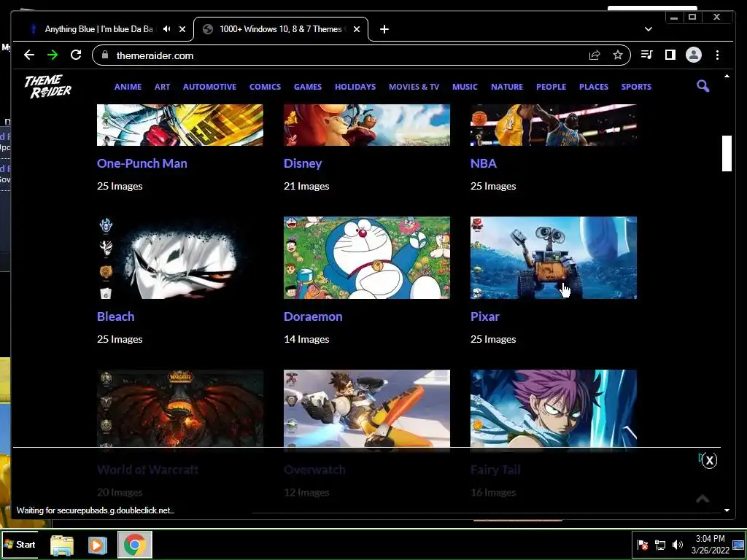The width and height of the screenshot is (747, 560).
Task: Launch the media player taskbar icon
Action: point(97,545)
